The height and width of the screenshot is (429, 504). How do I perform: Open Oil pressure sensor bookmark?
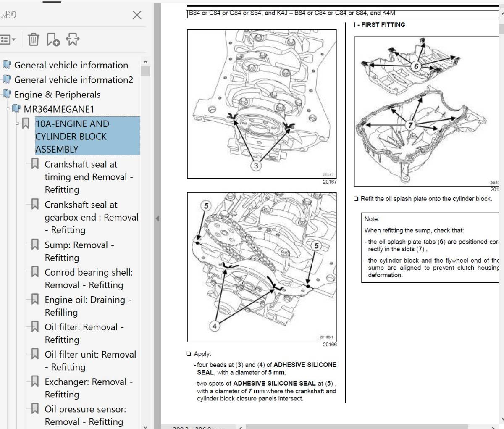click(85, 415)
